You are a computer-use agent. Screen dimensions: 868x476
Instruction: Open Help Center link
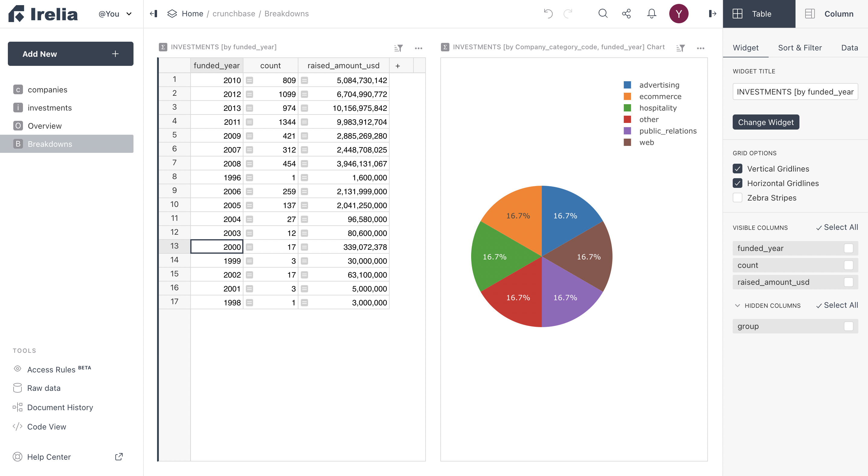49,457
